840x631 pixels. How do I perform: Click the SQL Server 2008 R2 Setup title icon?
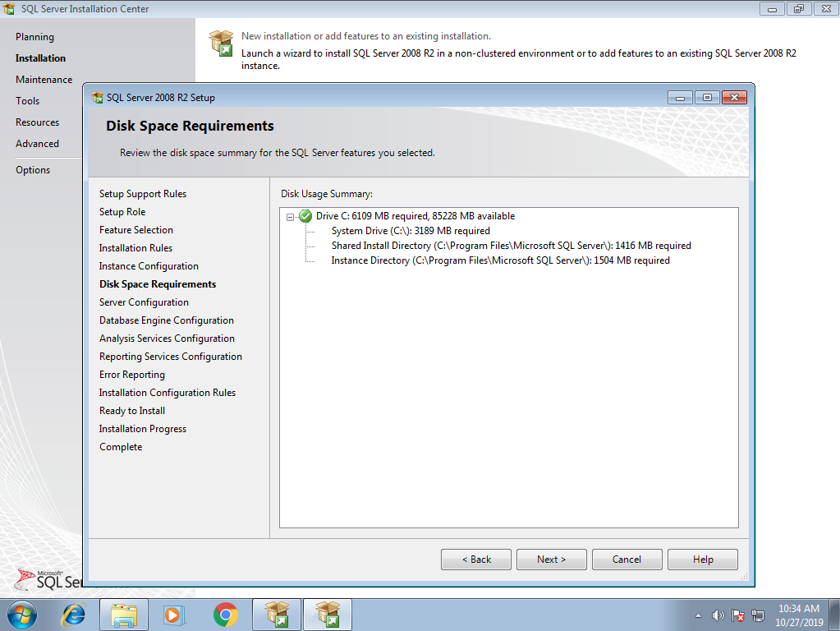(98, 98)
